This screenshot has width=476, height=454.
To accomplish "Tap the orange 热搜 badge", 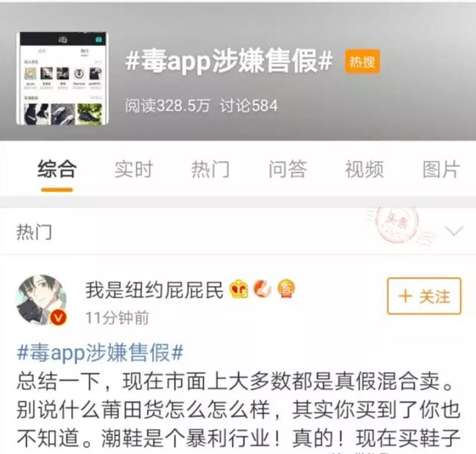I will [x=362, y=62].
